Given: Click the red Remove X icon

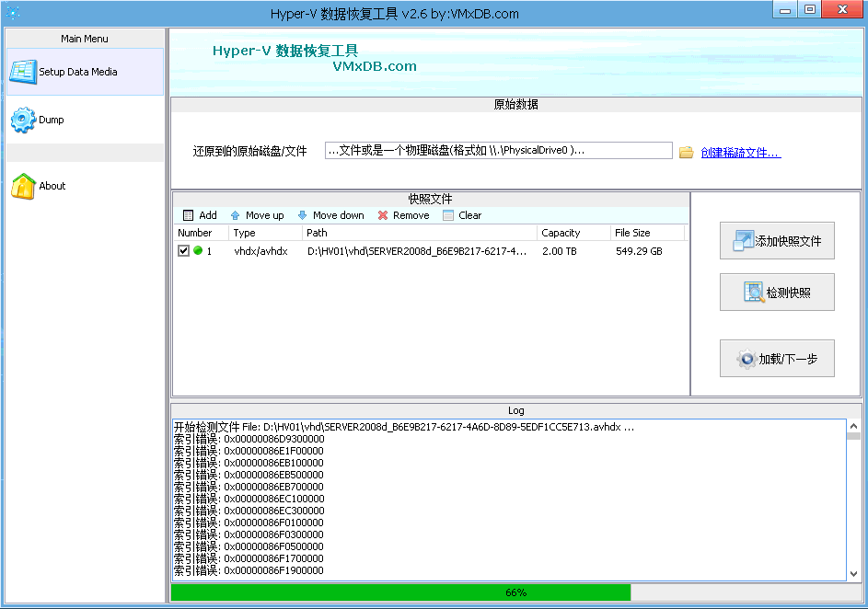Looking at the screenshot, I should (383, 215).
